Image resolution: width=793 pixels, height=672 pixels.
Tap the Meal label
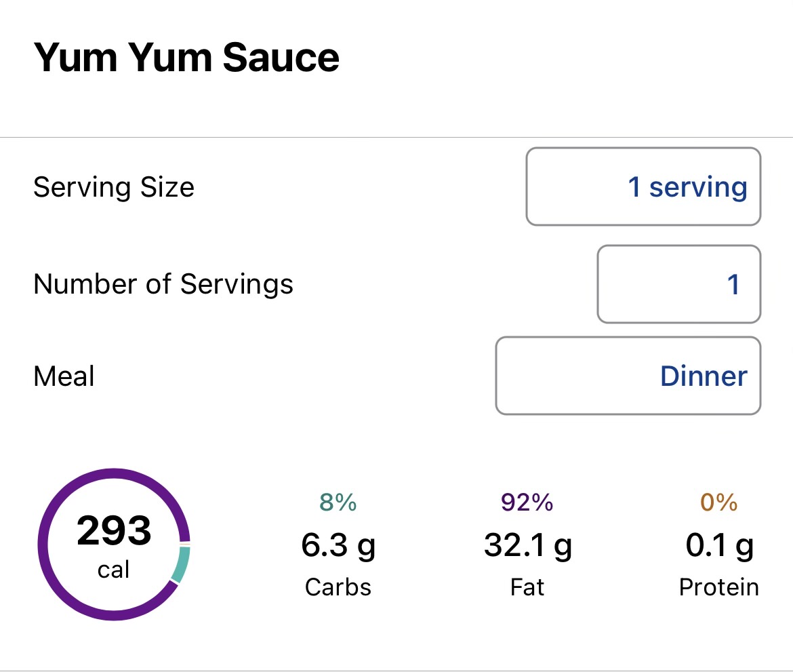[x=64, y=376]
